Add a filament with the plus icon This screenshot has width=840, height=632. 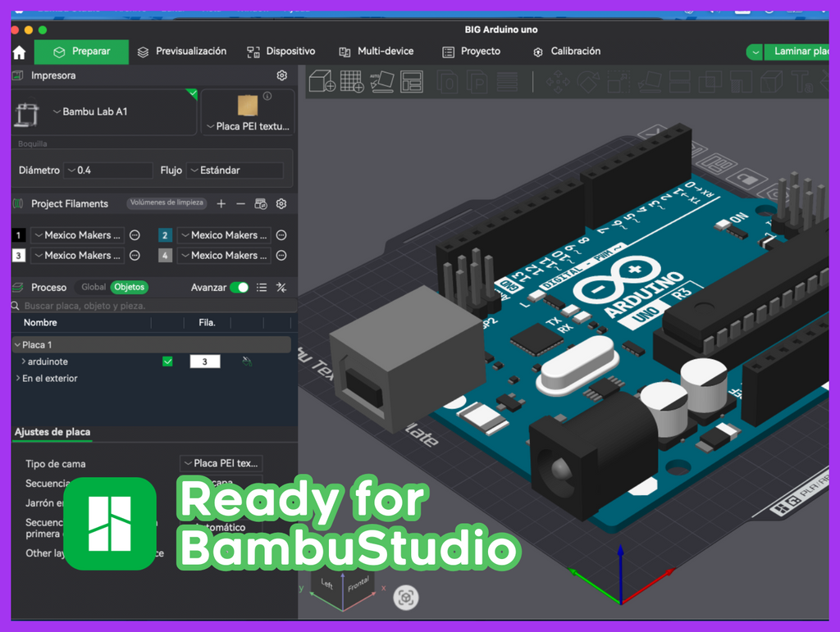pos(221,204)
